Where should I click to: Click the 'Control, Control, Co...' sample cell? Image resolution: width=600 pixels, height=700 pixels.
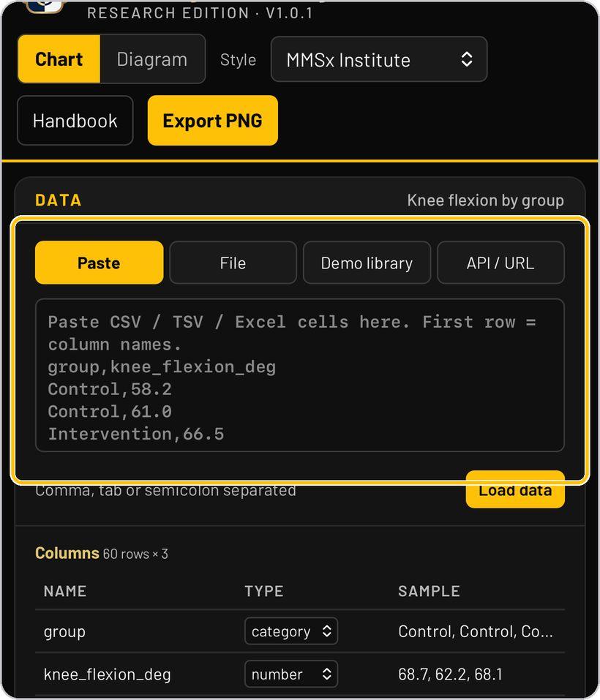tap(476, 631)
